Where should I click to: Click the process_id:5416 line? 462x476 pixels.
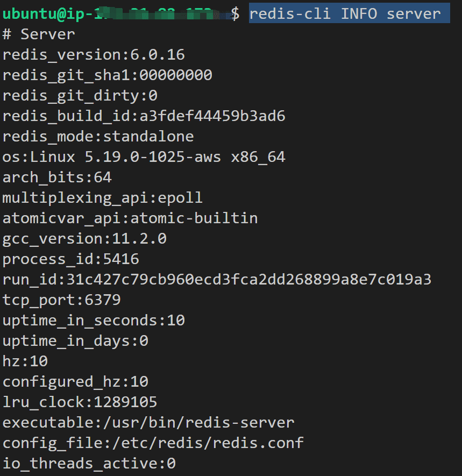71,259
